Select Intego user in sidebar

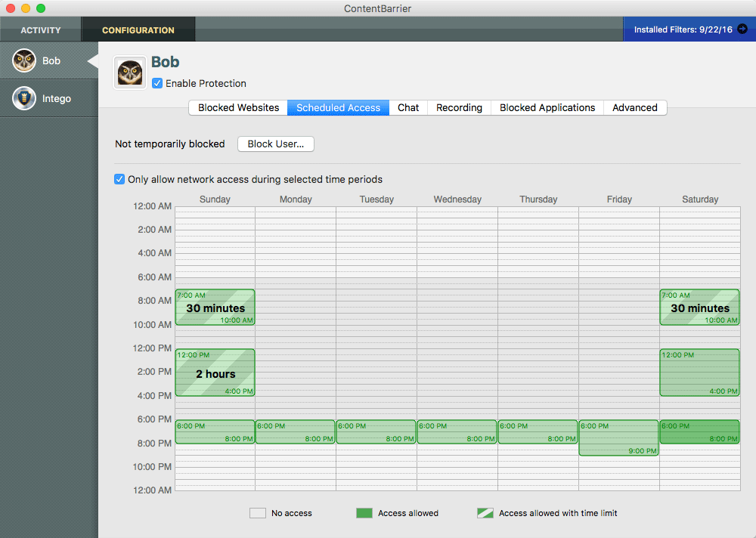pos(48,98)
